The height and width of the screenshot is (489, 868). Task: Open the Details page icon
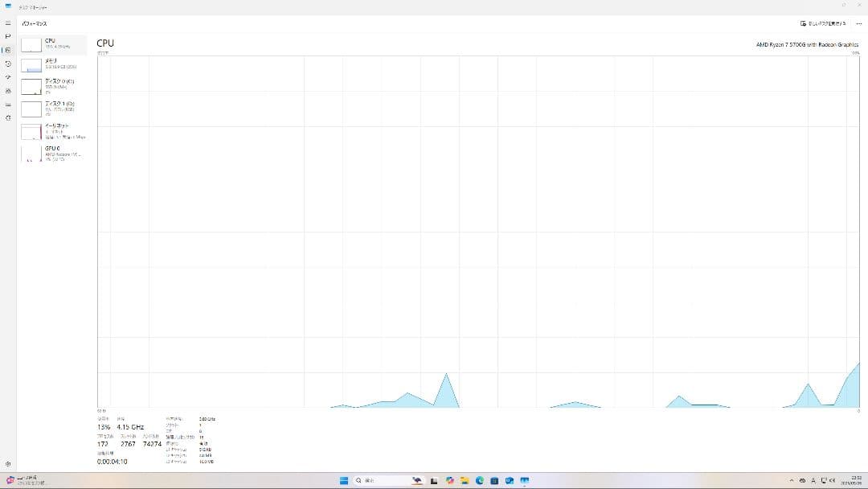[x=8, y=105]
